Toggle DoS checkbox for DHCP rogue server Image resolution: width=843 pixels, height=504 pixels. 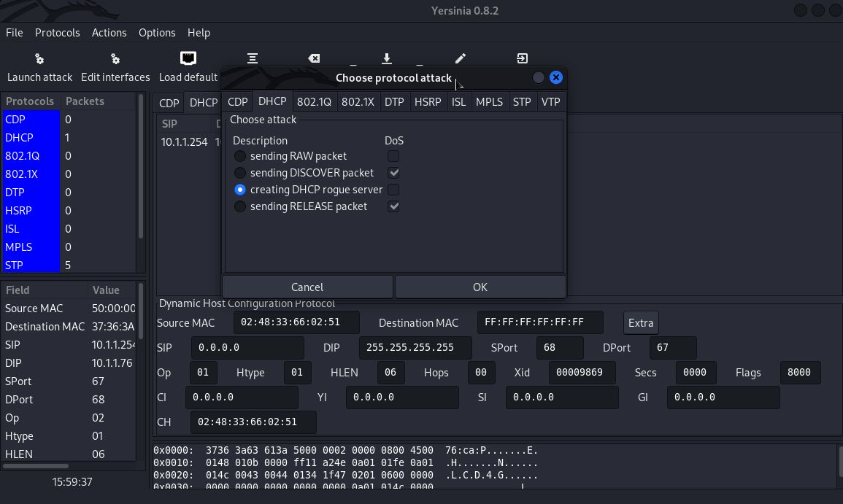click(393, 190)
